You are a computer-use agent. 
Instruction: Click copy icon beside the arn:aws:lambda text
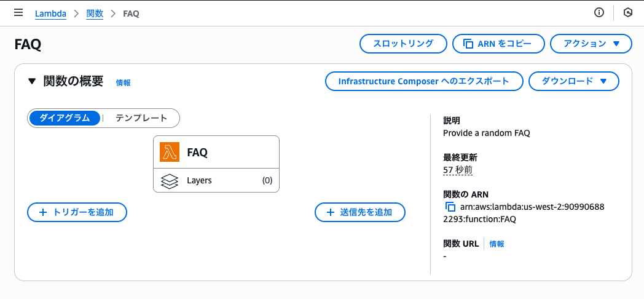[x=450, y=207]
